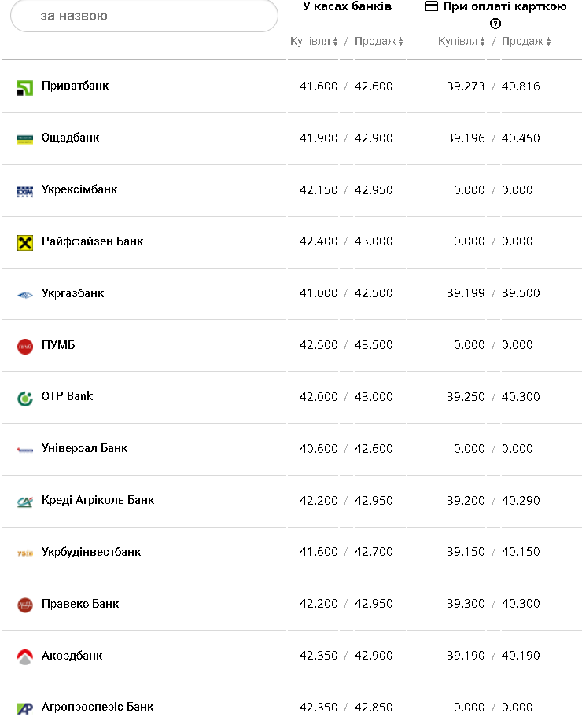Open the Креді Агріколь Банк link

(x=98, y=500)
